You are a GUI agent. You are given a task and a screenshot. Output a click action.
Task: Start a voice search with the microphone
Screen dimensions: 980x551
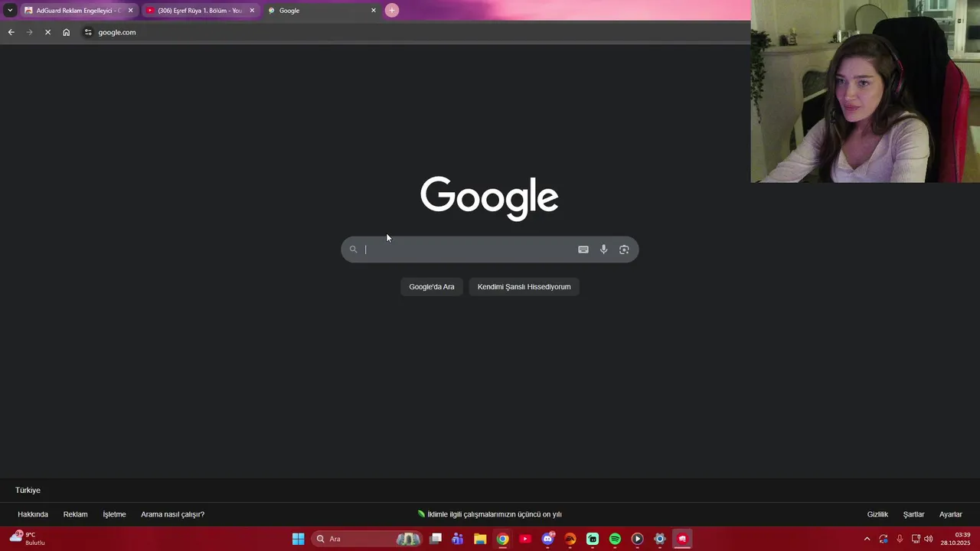(x=604, y=249)
